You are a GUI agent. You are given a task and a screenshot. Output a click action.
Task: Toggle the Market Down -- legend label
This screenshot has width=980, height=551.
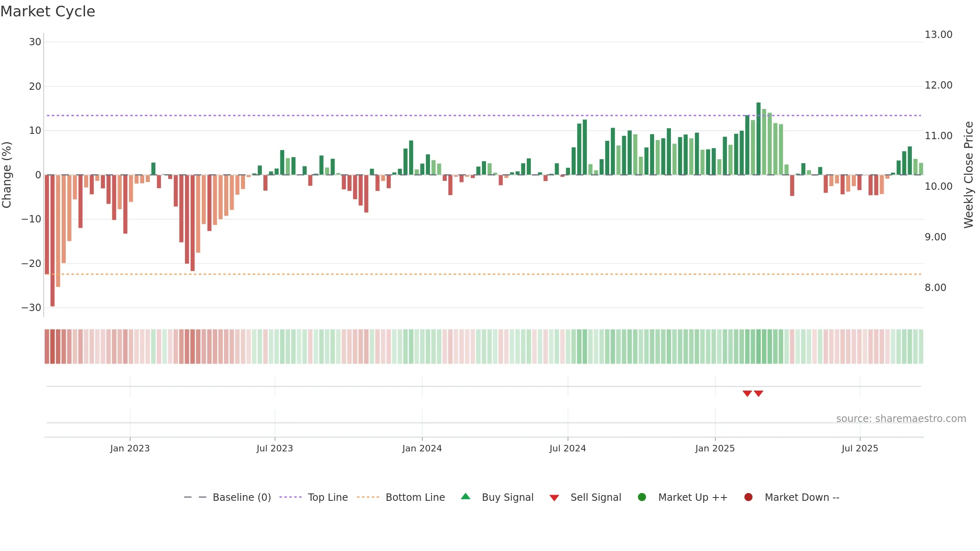(x=802, y=497)
